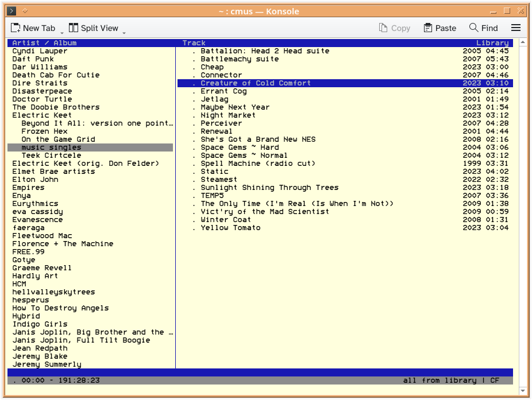Select Spell Machine (radio cut) track
This screenshot has width=532, height=400.
345,164
